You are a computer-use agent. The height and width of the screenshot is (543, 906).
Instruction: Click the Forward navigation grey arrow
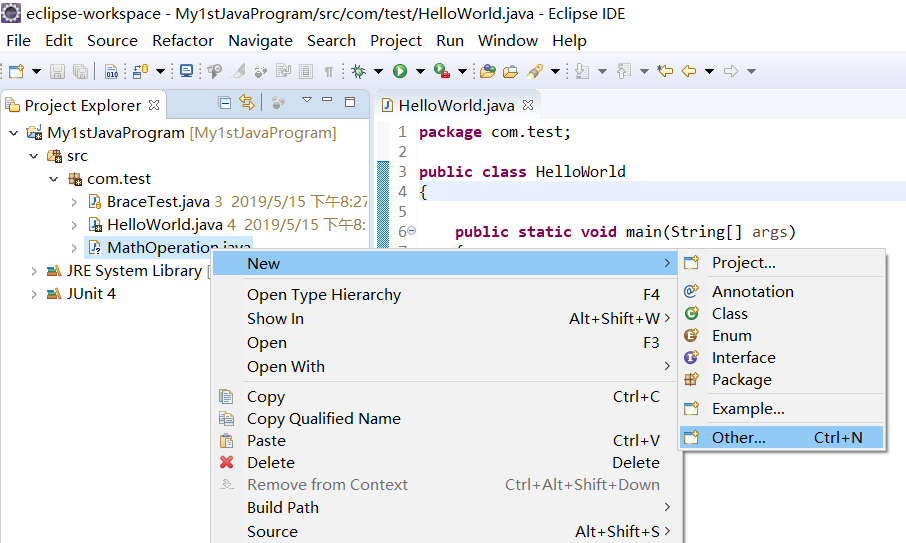[731, 71]
